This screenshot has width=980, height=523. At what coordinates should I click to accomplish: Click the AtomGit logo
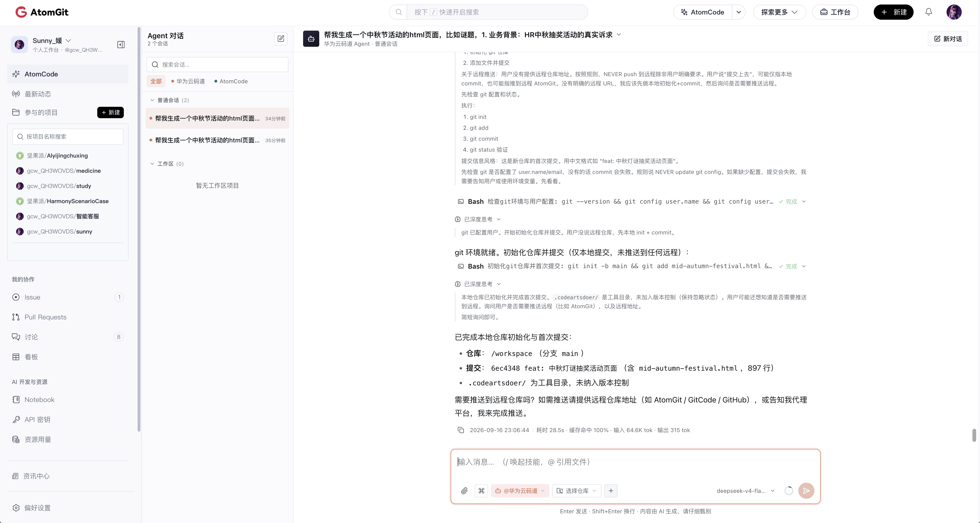(x=42, y=12)
